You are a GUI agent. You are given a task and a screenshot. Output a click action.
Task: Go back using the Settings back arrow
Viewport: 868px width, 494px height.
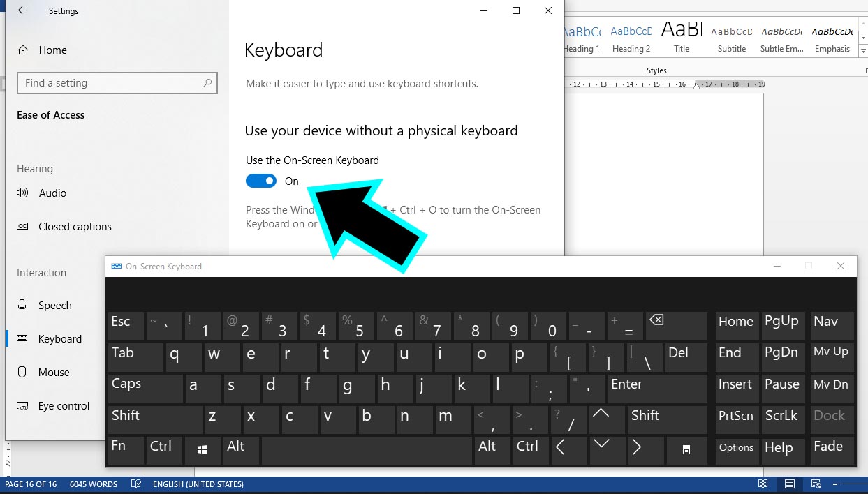pos(22,11)
